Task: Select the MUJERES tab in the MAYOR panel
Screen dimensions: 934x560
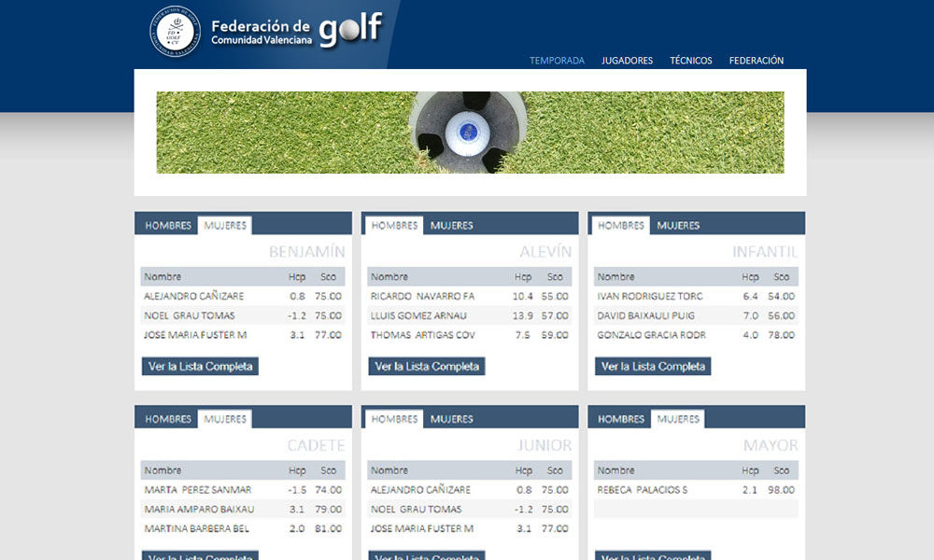Action: (677, 419)
